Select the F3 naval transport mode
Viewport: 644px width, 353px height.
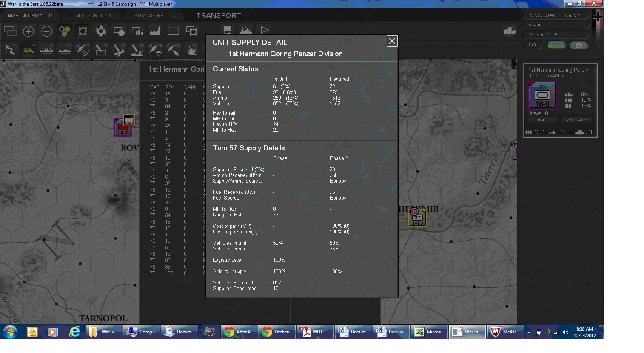tap(46, 50)
